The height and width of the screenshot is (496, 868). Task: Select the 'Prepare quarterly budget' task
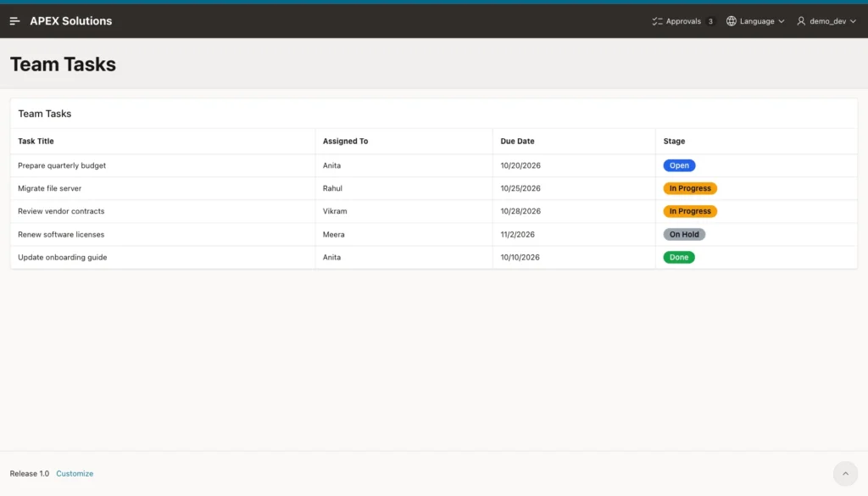point(62,165)
